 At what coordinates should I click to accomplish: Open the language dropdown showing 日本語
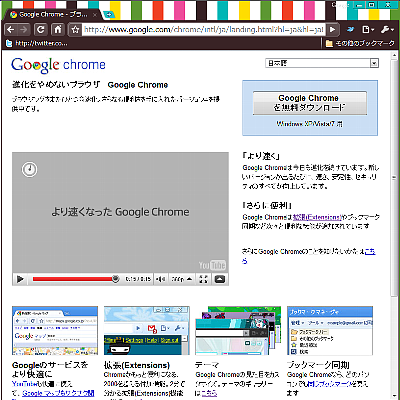[x=322, y=63]
